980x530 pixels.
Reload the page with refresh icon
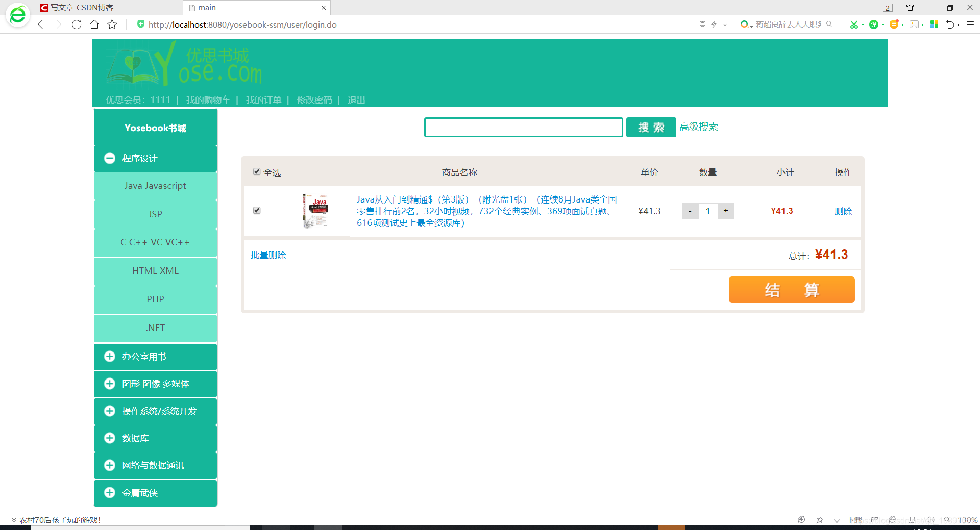[x=77, y=24]
